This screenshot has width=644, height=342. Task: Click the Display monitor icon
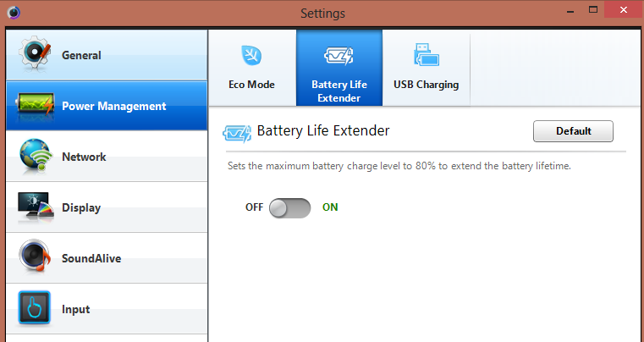tap(34, 207)
